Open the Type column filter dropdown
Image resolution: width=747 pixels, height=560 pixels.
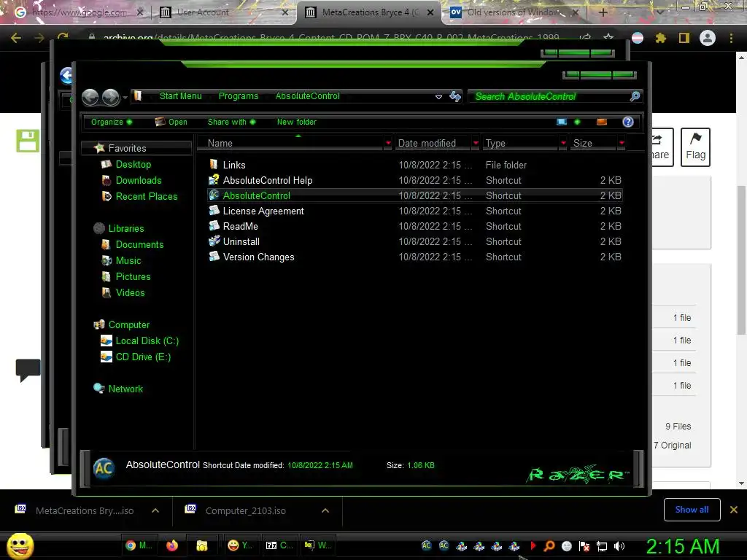point(564,144)
